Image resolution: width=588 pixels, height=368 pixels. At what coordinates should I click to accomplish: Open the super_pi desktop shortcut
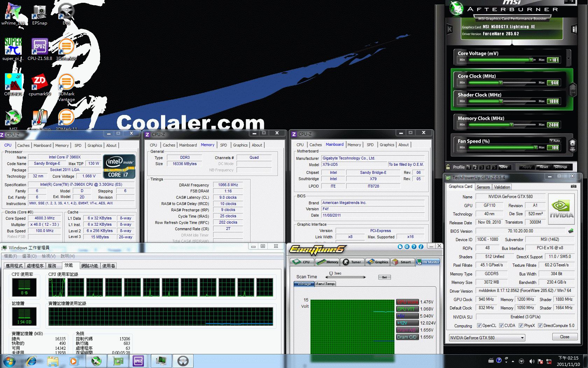[x=13, y=49]
